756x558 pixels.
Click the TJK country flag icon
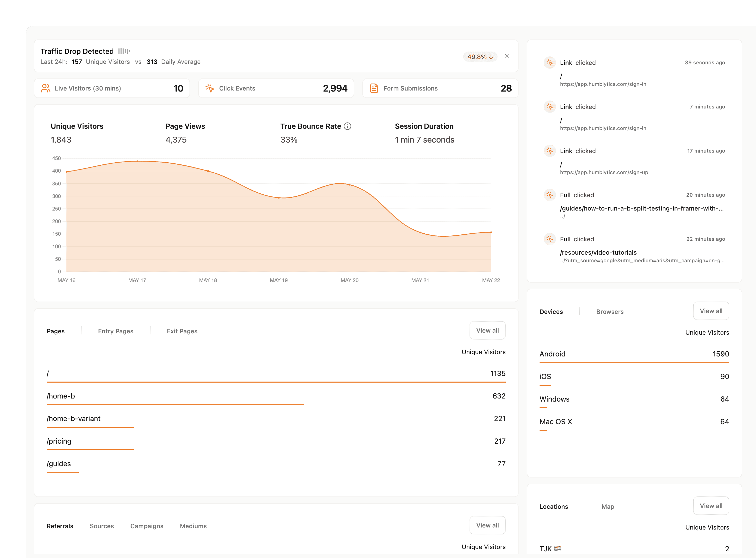tap(557, 549)
